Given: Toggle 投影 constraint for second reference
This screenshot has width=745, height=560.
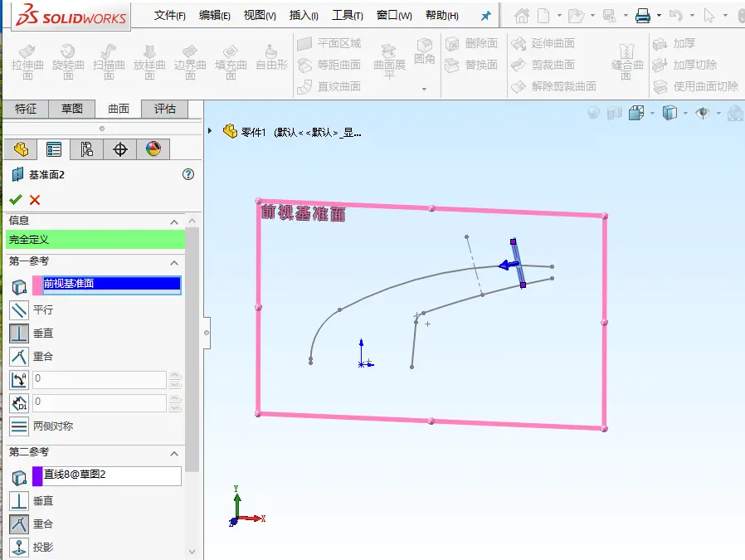Looking at the screenshot, I should (19, 548).
